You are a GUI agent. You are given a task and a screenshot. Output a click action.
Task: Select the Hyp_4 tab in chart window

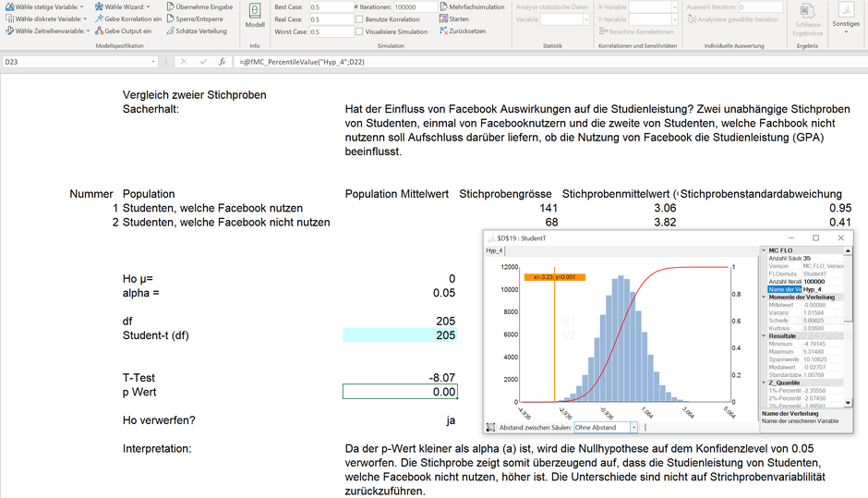click(x=494, y=251)
